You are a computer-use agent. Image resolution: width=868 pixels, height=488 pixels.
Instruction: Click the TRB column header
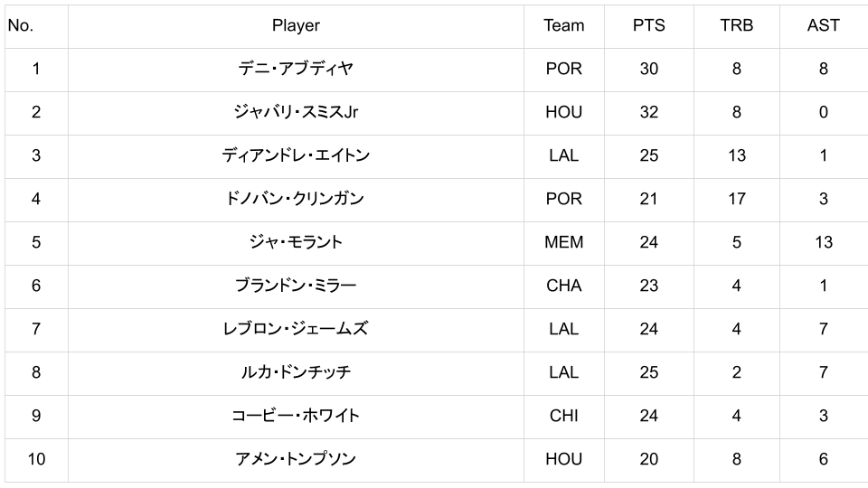point(736,26)
